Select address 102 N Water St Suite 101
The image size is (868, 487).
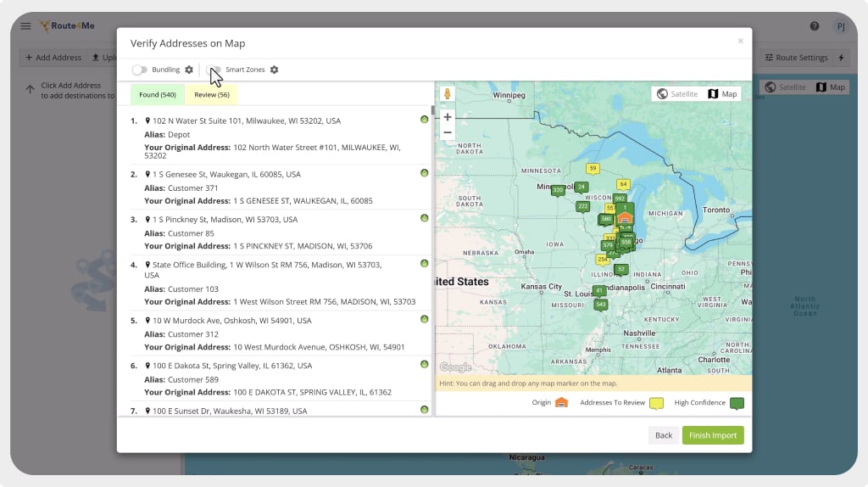(x=247, y=120)
